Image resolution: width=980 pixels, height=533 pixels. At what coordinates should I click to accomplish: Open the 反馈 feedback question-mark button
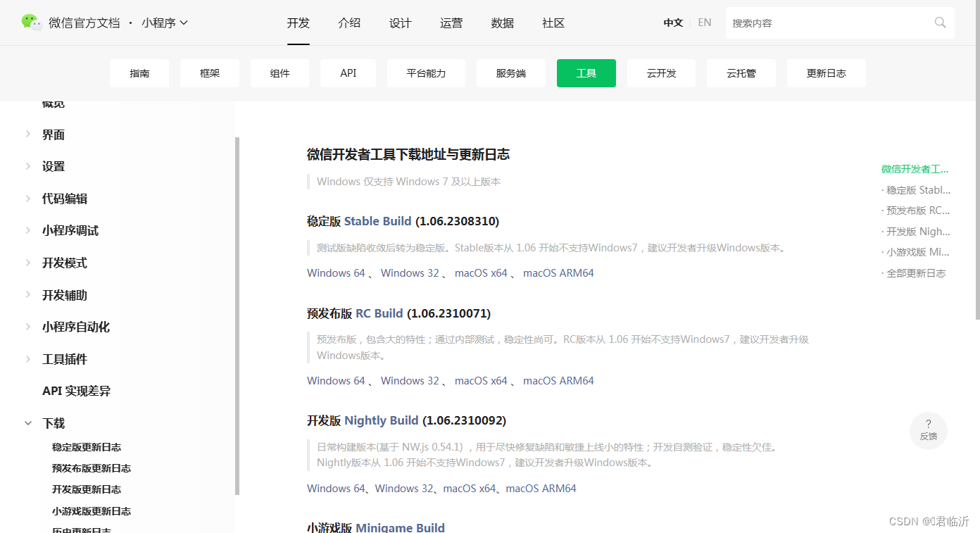pyautogui.click(x=928, y=430)
